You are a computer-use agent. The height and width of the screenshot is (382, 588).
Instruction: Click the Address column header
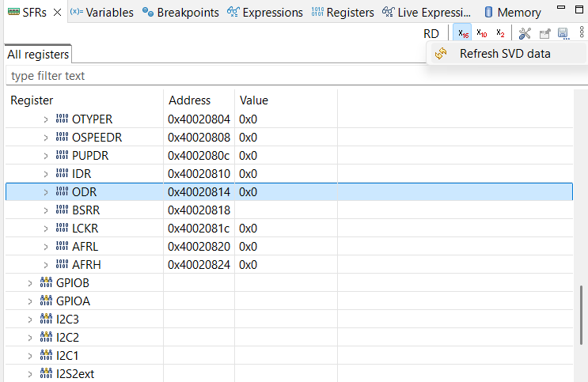tap(199, 100)
